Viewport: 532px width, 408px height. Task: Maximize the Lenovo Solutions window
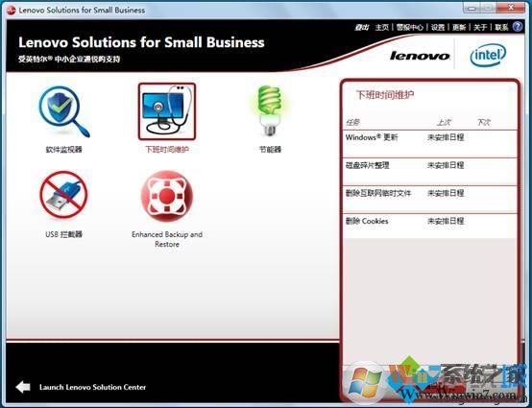[489, 7]
